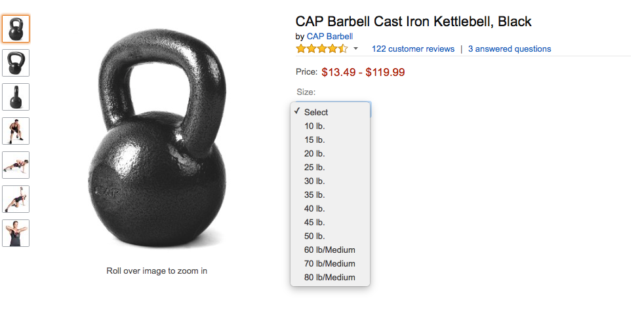
Task: Click the star rating icons
Action: pyautogui.click(x=321, y=49)
